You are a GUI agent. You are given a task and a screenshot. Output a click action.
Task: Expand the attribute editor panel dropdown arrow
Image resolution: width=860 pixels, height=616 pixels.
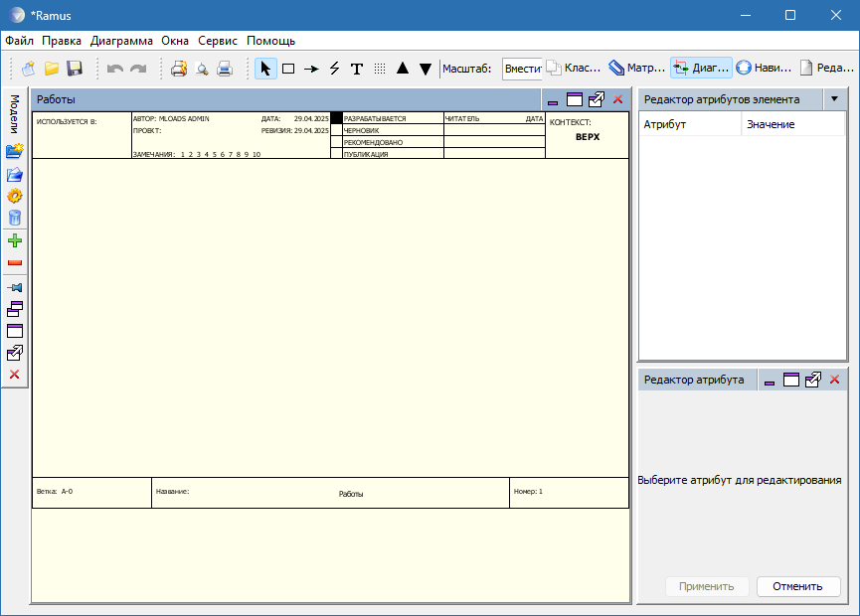click(x=835, y=99)
